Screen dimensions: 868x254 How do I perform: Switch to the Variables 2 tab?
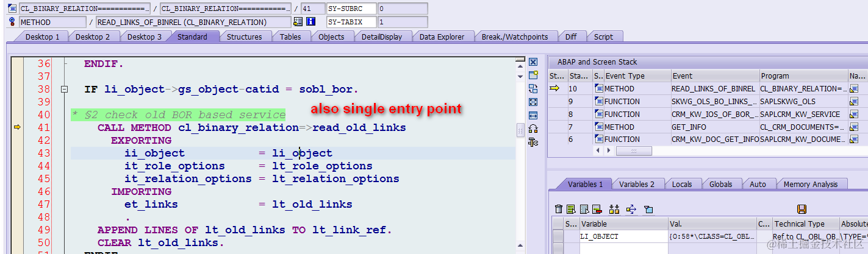637,184
